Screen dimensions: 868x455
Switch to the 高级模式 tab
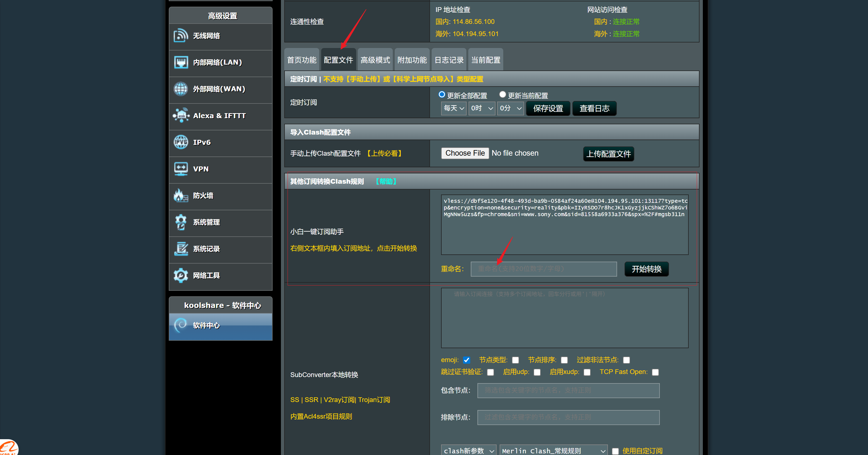[x=375, y=60]
